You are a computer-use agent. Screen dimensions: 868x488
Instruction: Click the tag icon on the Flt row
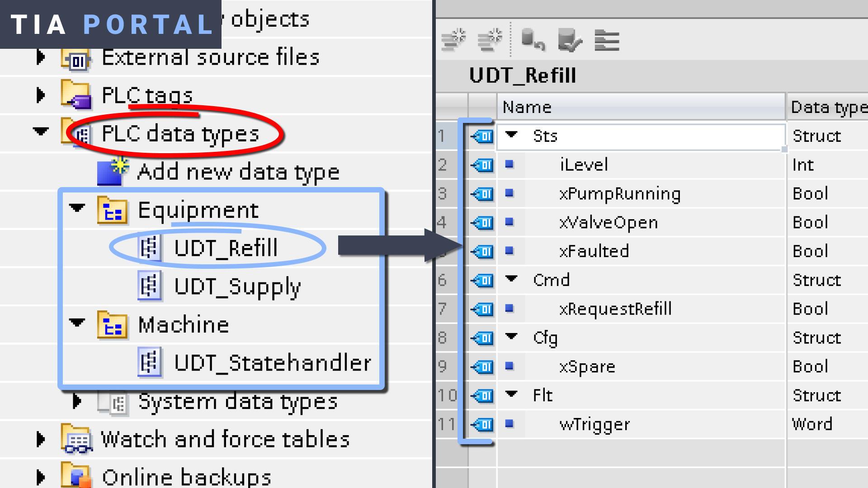click(482, 396)
